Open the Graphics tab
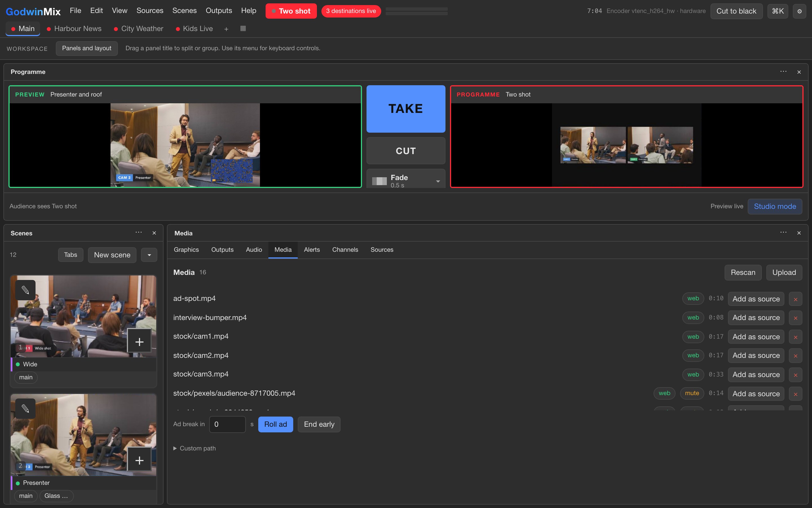The image size is (812, 508). (186, 250)
